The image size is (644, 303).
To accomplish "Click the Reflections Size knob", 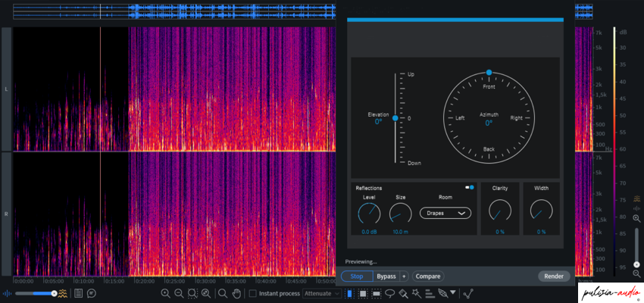I will point(401,214).
